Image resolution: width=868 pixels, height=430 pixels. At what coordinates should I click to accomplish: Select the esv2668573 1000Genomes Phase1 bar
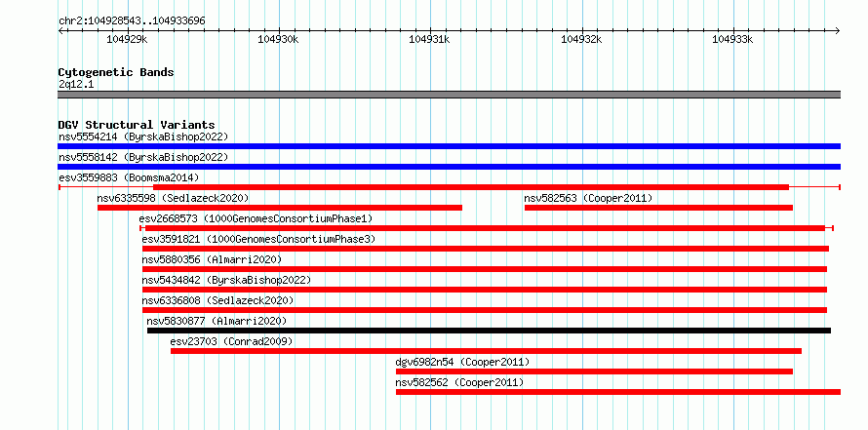click(485, 228)
